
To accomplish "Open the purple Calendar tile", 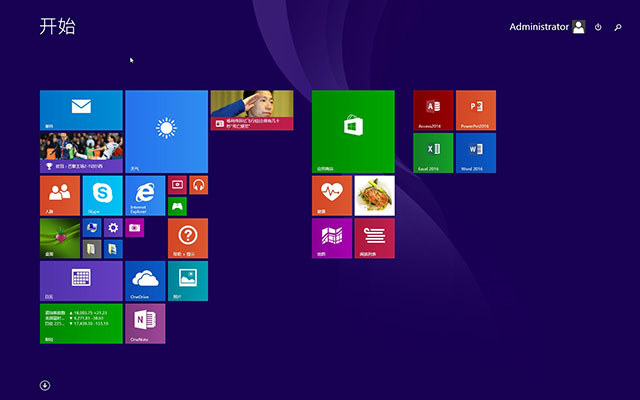I will click(81, 281).
